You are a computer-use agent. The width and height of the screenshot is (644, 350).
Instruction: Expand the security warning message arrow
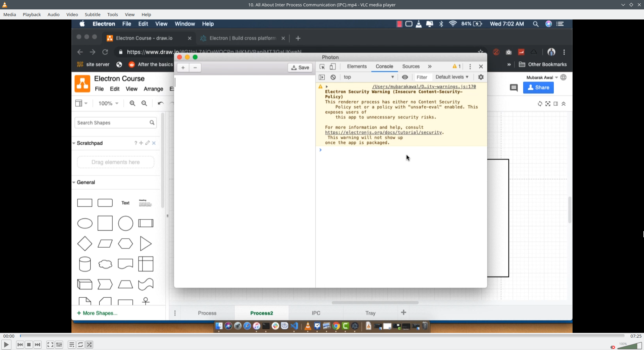(x=327, y=87)
